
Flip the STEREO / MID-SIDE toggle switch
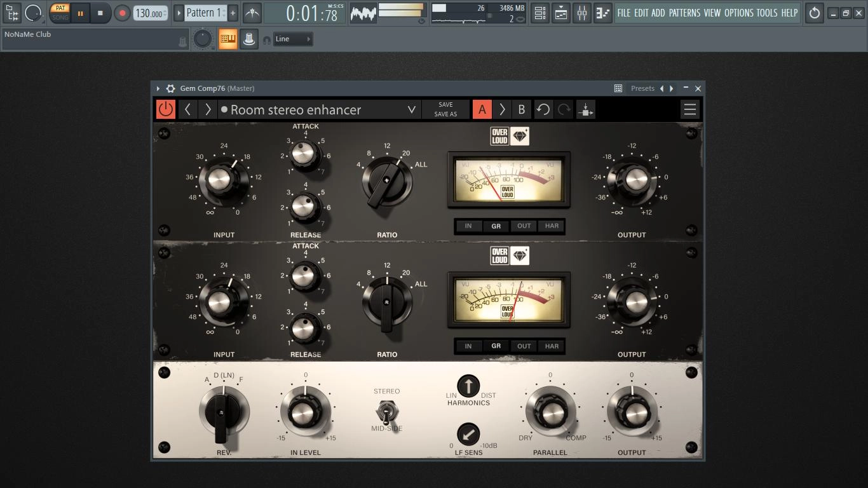[386, 412]
